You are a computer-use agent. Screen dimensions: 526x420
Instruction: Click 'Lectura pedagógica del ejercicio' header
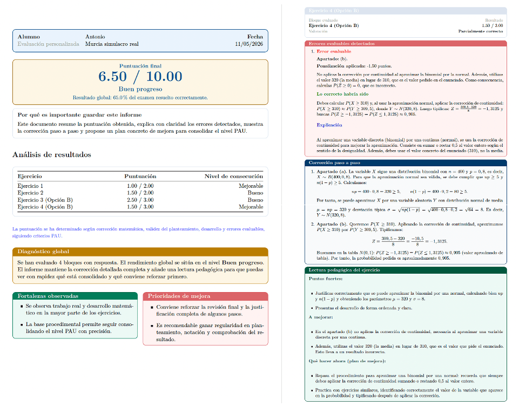(406, 270)
